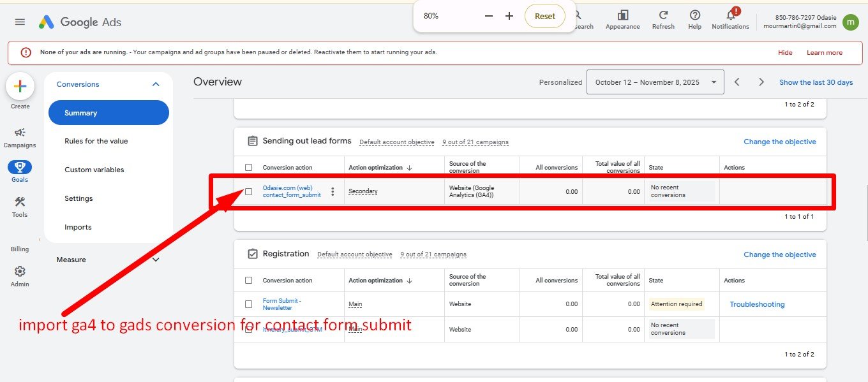The height and width of the screenshot is (382, 868).
Task: Click 'Website (Google Analytics (GA4))' source cell
Action: click(x=472, y=191)
